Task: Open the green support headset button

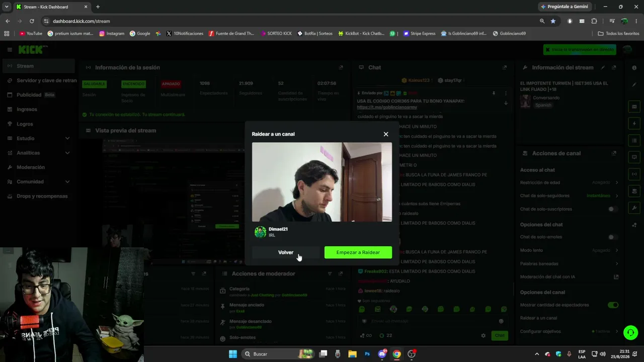Action: pyautogui.click(x=630, y=333)
